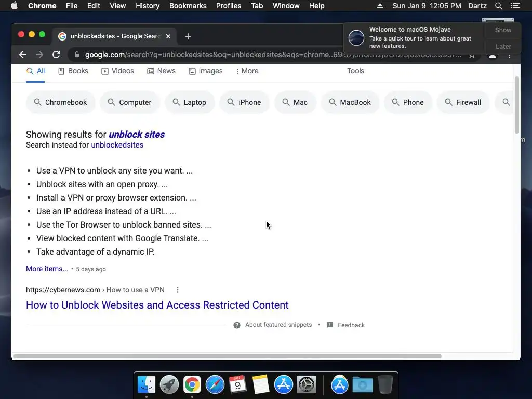Open the Downloads folder in Dock
Viewport: 532px width, 399px height.
pos(362,385)
